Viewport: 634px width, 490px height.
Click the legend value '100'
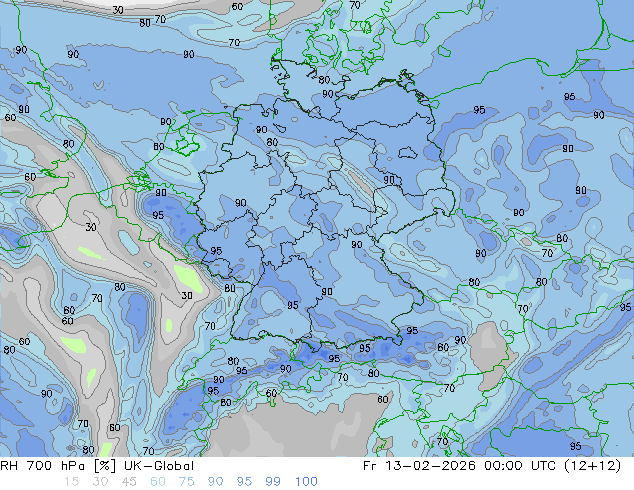pyautogui.click(x=306, y=482)
